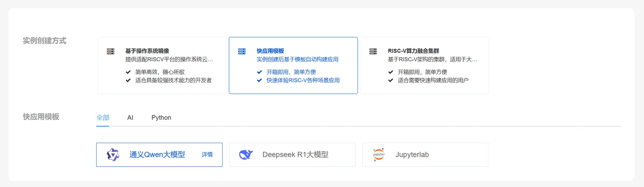
Task: Choose the 通义Qwen大模型 template
Action: [159, 155]
